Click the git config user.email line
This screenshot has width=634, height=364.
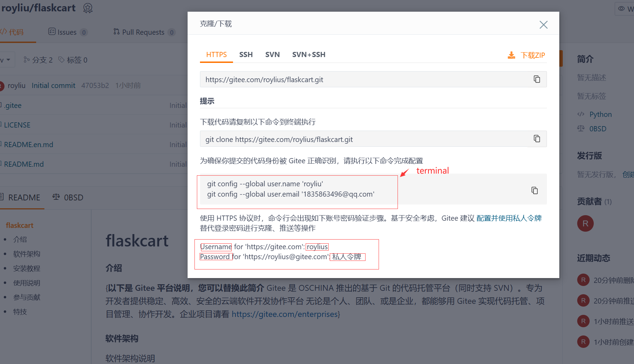click(x=291, y=194)
